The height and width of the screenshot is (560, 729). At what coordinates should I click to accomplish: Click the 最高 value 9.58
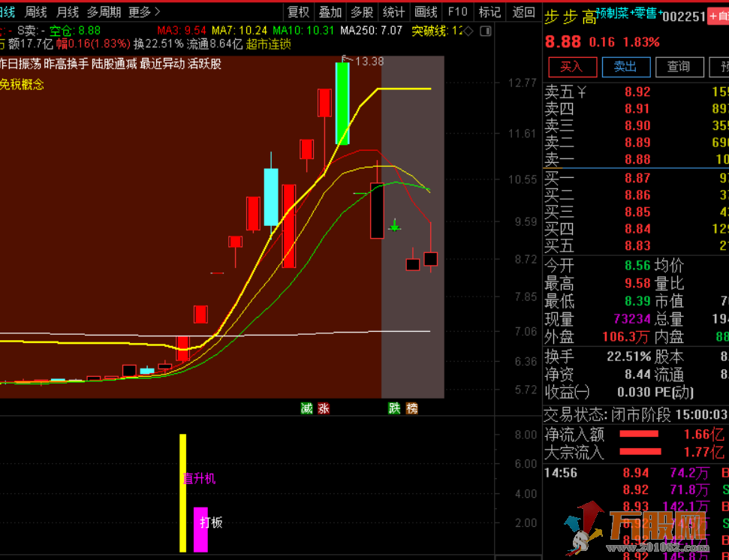pos(637,283)
